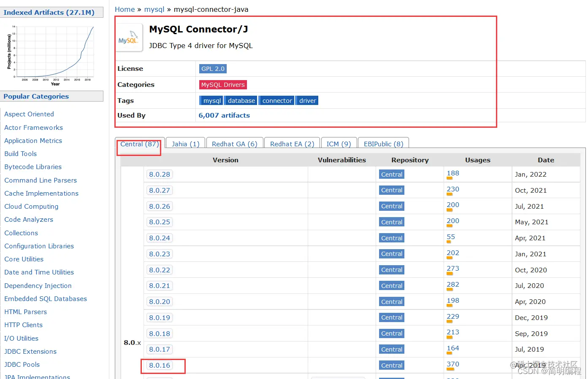The image size is (588, 379).
Task: Open version 8.0.24
Action: [160, 238]
